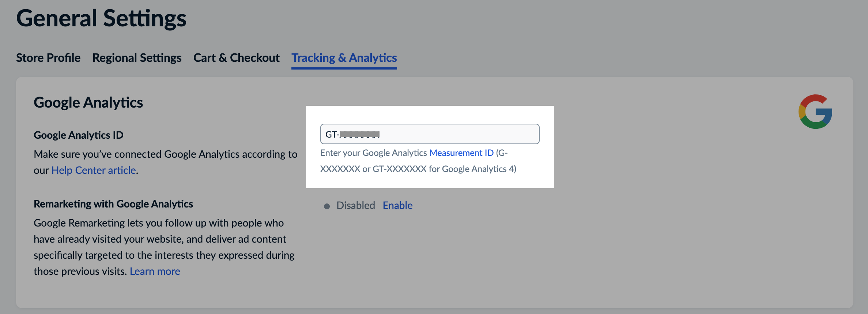The image size is (868, 314).
Task: Open the Help Center article link
Action: pos(94,170)
